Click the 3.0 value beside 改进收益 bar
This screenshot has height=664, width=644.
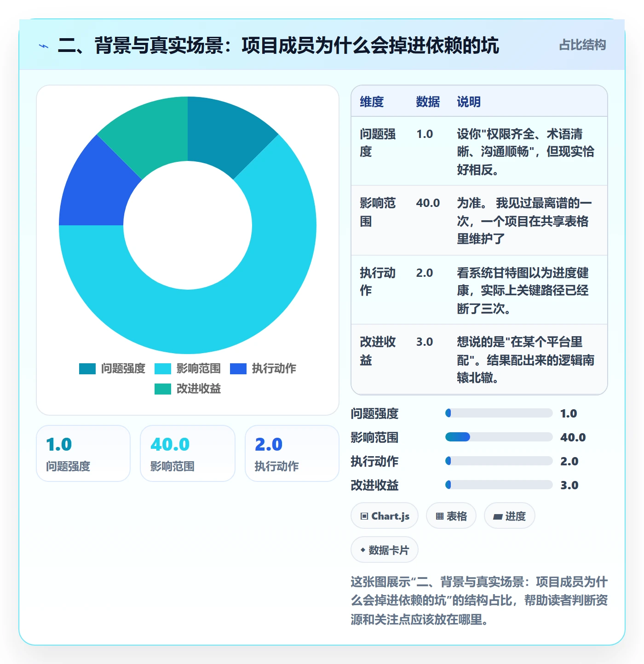[569, 485]
